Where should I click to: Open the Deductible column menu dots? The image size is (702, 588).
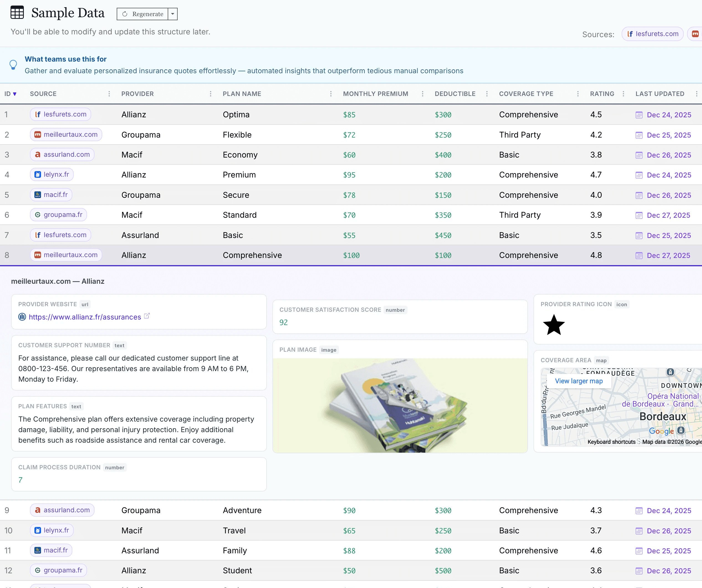point(487,94)
